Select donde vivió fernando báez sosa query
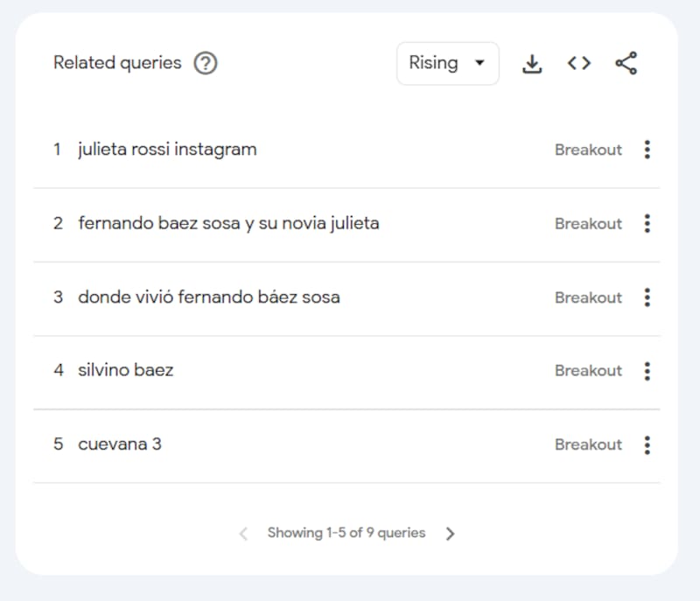This screenshot has height=601, width=700. point(208,297)
